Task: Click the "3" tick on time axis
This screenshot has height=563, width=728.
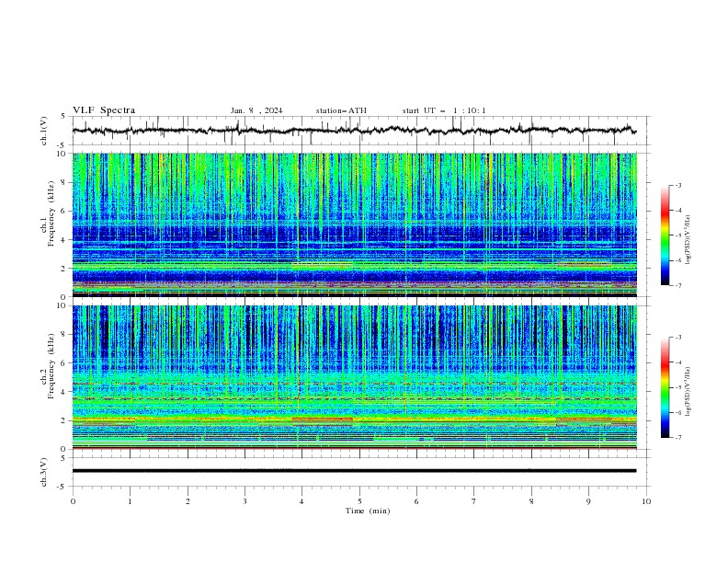Action: click(245, 501)
